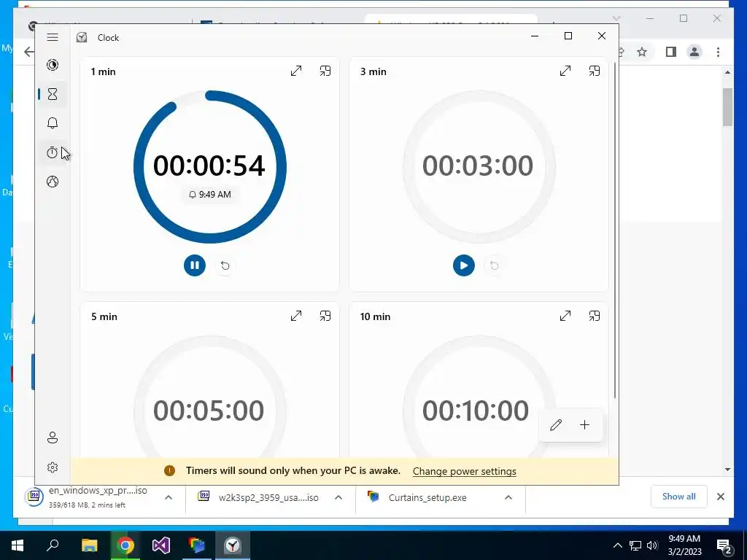Screen dimensions: 747x560
Task: Click Chrome page scrollbar thumb
Action: (x=727, y=107)
